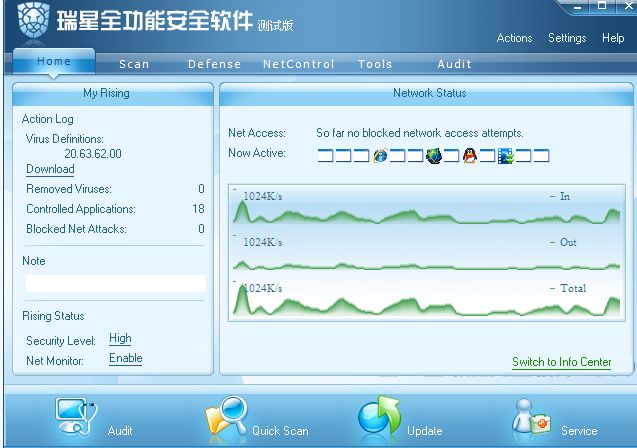637x448 pixels.
Task: Click the Security Level label
Action: point(61,341)
